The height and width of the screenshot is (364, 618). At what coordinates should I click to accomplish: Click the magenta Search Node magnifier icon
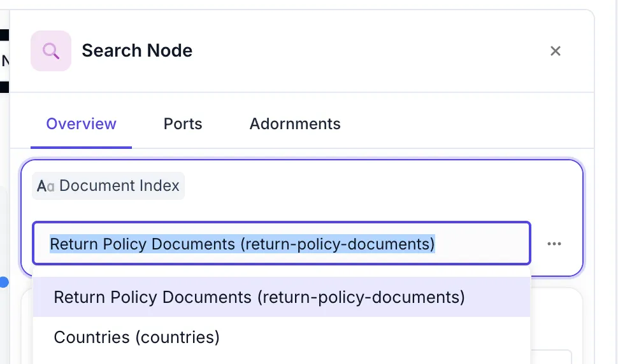pyautogui.click(x=51, y=51)
